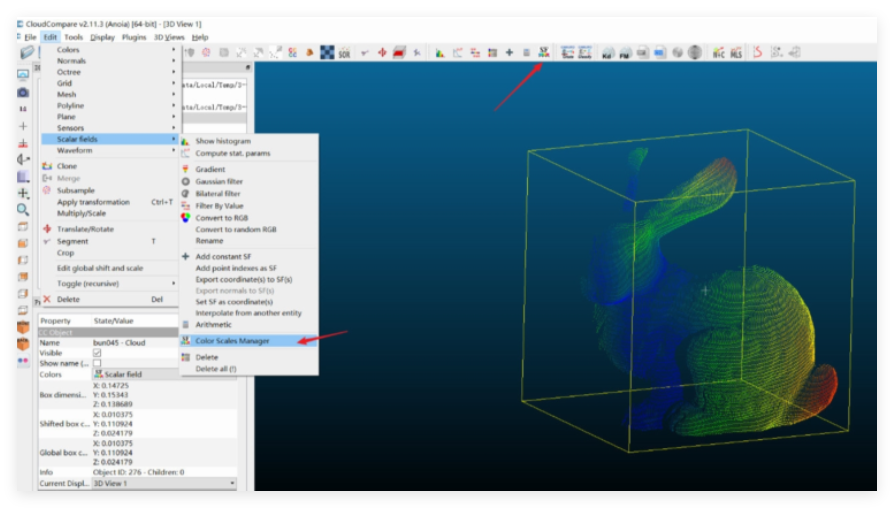The width and height of the screenshot is (894, 508).
Task: Click the two-colored-dots icon at sidebar bottom
Action: [x=23, y=360]
